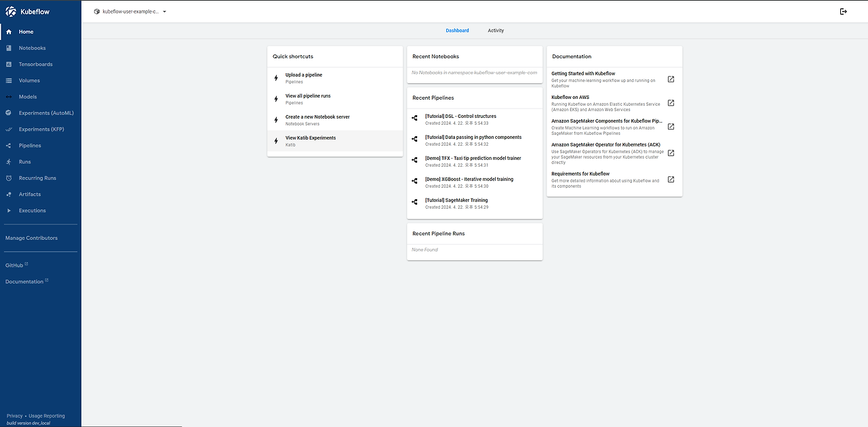Open [Tutorial] SageMaker Training pipeline

click(x=475, y=203)
